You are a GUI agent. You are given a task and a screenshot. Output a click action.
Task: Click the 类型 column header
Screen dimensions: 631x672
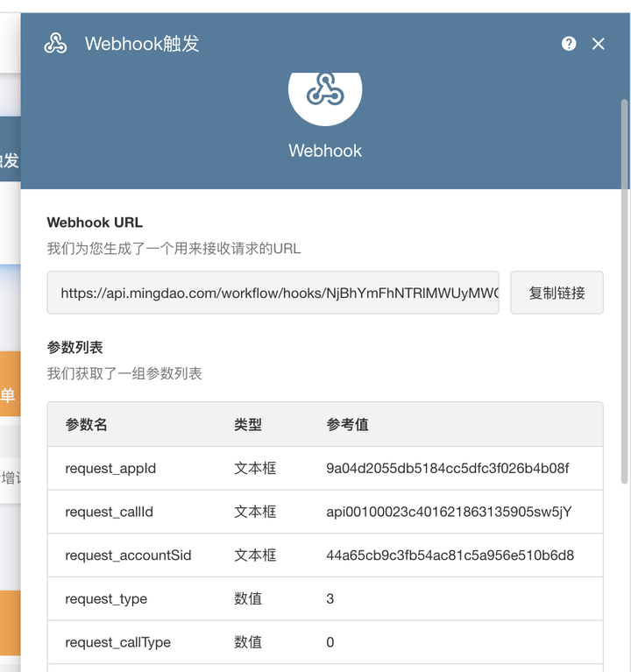pos(248,424)
